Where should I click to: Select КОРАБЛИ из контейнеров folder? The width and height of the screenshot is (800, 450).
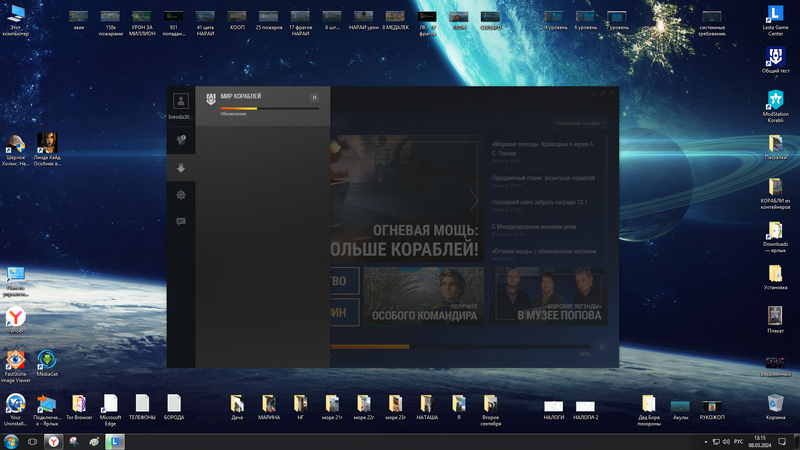[x=776, y=194]
